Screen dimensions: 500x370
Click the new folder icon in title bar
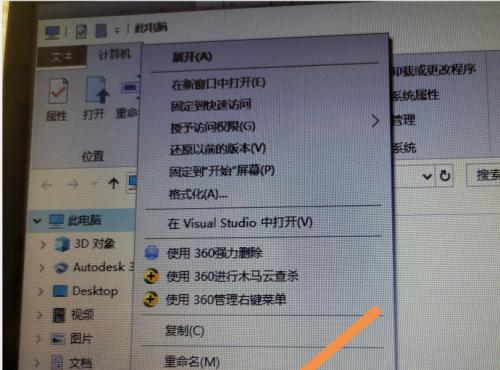(x=101, y=31)
